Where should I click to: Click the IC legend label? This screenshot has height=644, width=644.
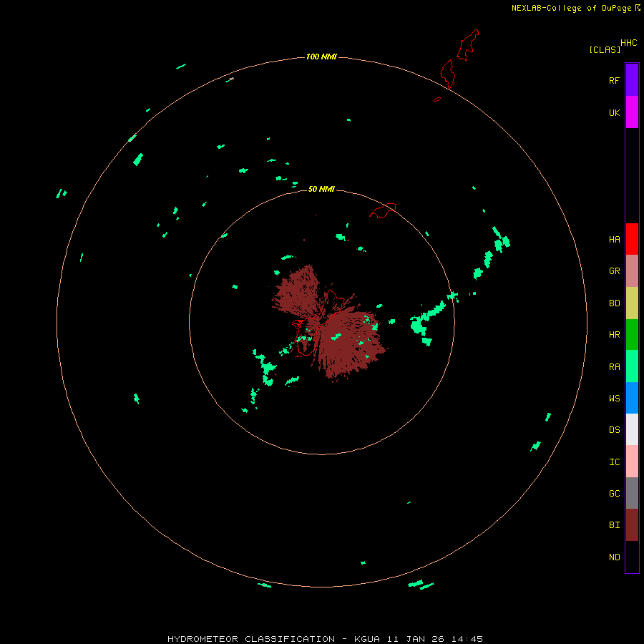click(x=614, y=462)
